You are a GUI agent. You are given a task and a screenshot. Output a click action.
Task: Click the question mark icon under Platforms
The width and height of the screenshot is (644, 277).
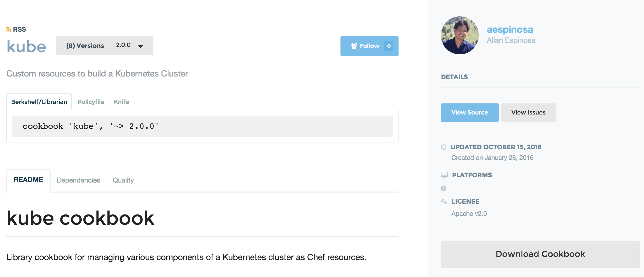[444, 188]
